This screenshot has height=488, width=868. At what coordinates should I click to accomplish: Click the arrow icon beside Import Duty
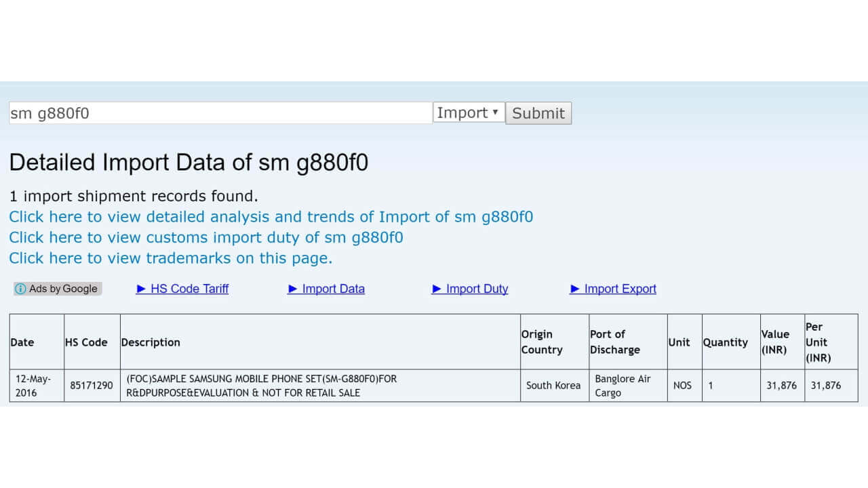point(437,289)
